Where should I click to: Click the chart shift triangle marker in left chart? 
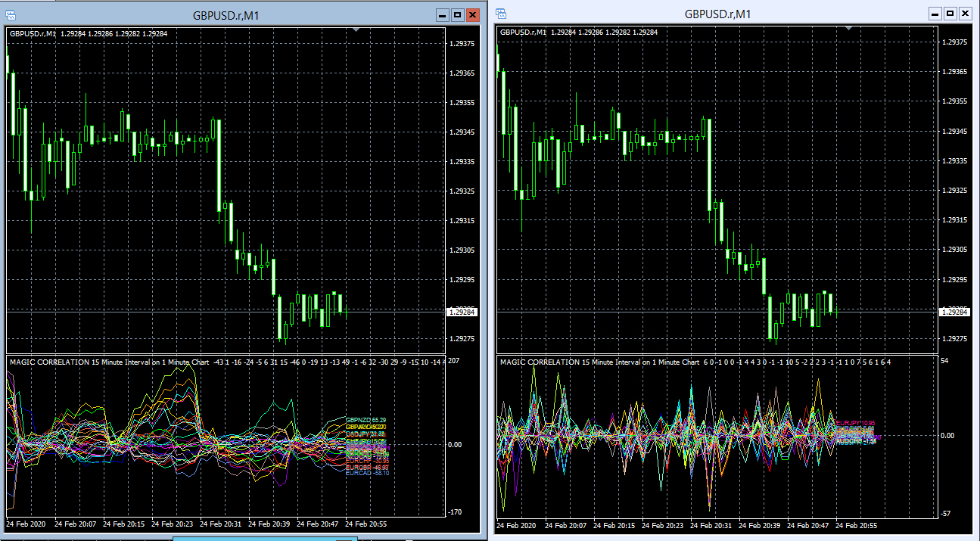pyautogui.click(x=356, y=29)
